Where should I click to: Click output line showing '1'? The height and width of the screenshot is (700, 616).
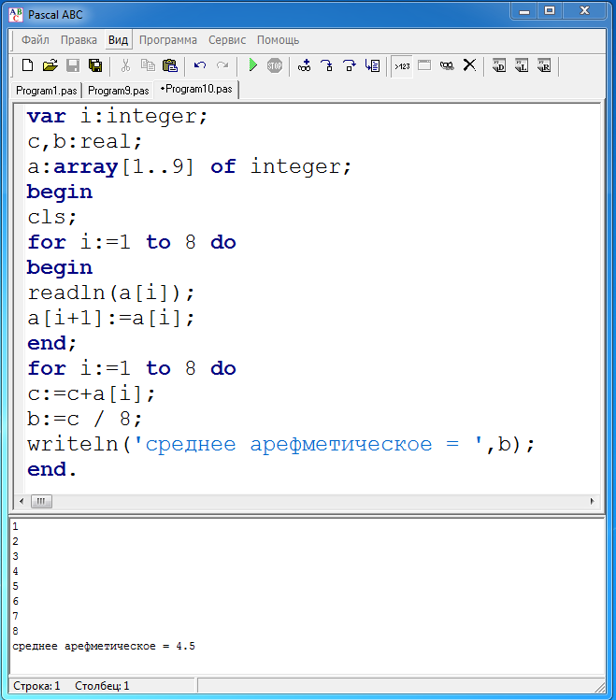coord(16,526)
